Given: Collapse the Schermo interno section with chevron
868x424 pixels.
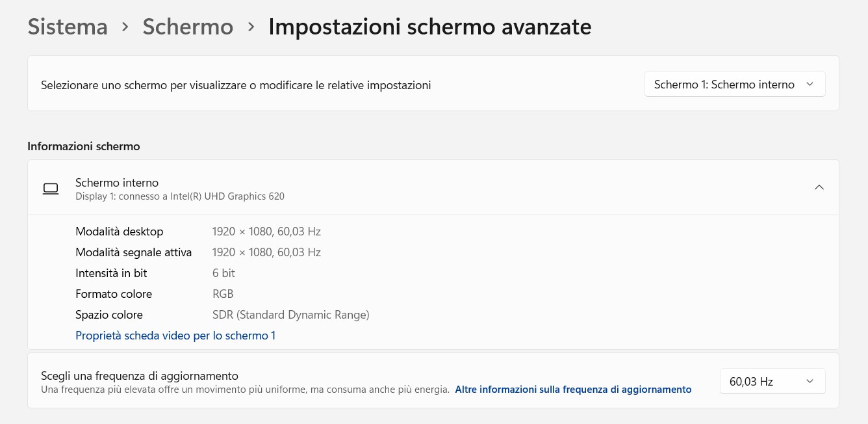Looking at the screenshot, I should point(819,187).
